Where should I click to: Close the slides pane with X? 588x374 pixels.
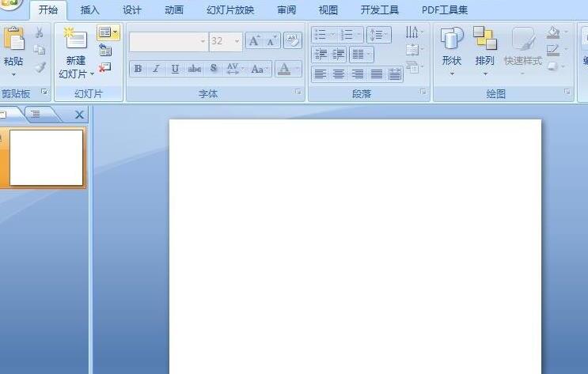pos(79,115)
